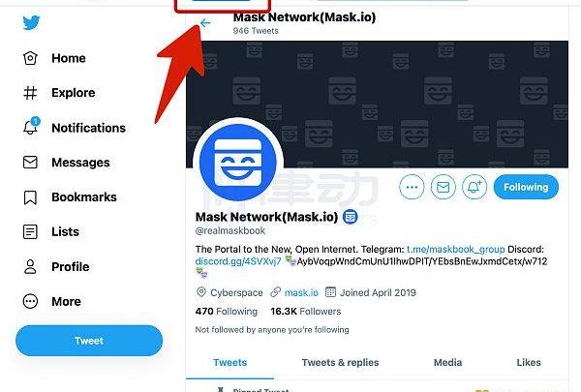Send a direct message to Mask Network
Image resolution: width=581 pixels, height=392 pixels.
(443, 187)
